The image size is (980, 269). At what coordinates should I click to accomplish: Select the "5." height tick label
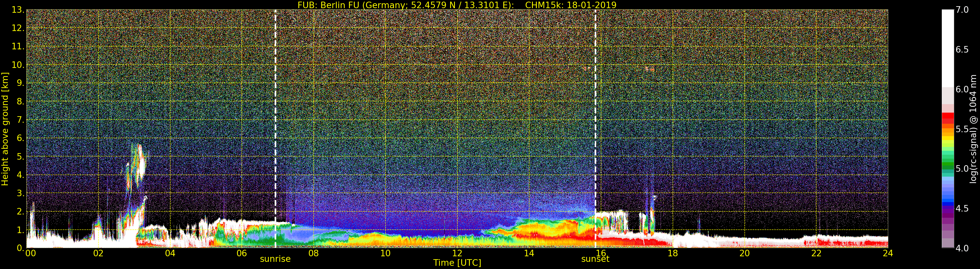(x=21, y=156)
